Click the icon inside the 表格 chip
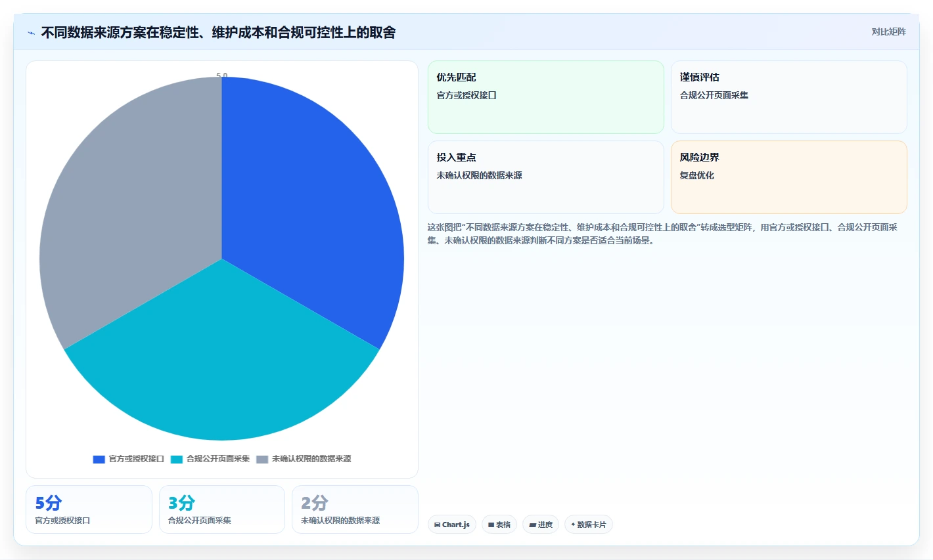933x560 pixels. tap(491, 525)
